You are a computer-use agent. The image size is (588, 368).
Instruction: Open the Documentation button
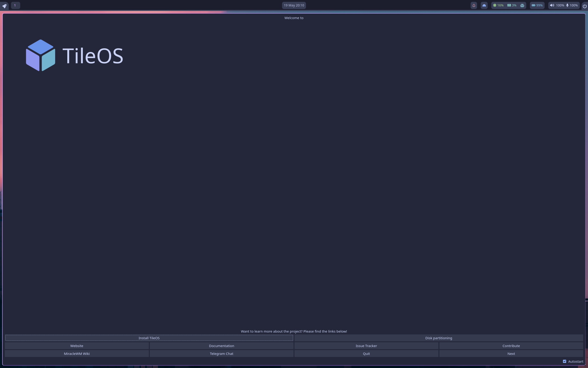pyautogui.click(x=221, y=346)
